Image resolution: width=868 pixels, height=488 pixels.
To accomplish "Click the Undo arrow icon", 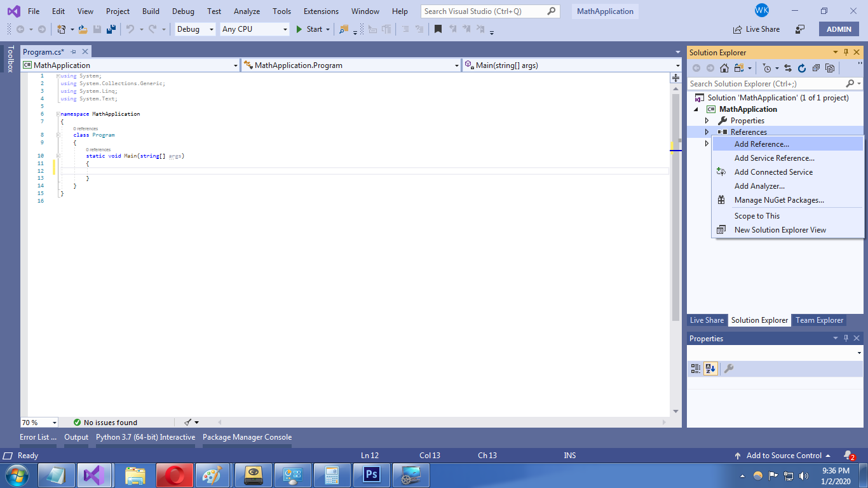I will point(130,29).
